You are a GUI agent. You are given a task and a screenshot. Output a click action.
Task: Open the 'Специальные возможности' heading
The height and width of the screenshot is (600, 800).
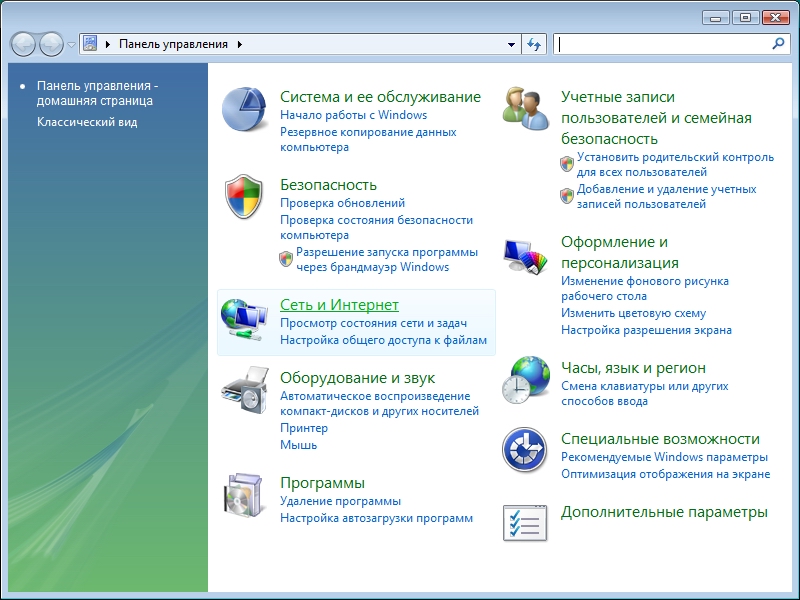(660, 439)
